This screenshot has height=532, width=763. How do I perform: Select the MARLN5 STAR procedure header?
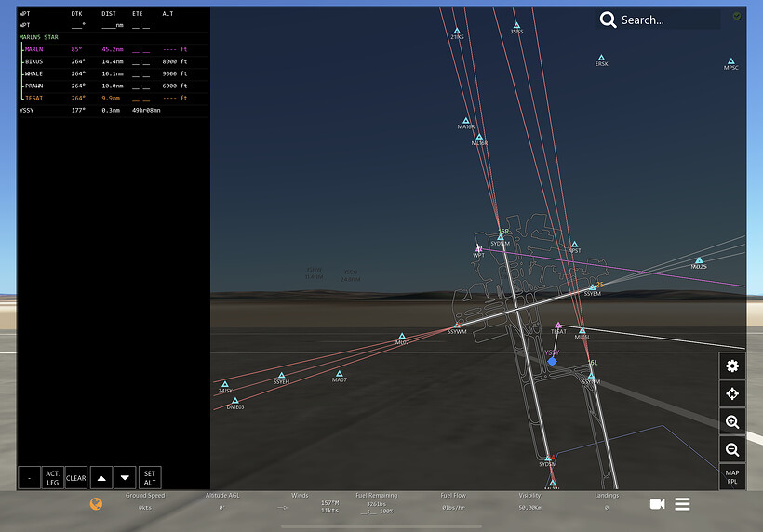39,37
